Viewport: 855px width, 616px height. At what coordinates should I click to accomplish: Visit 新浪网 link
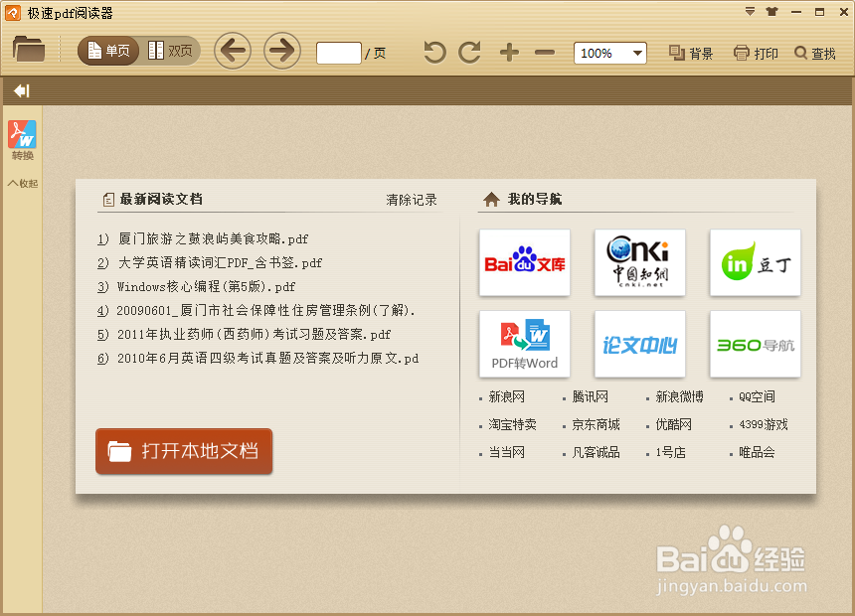click(x=507, y=396)
